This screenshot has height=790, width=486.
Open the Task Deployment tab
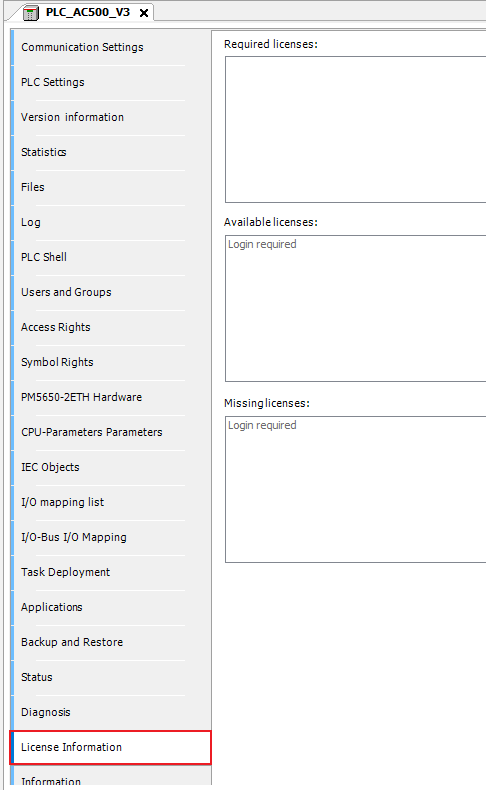(x=65, y=572)
